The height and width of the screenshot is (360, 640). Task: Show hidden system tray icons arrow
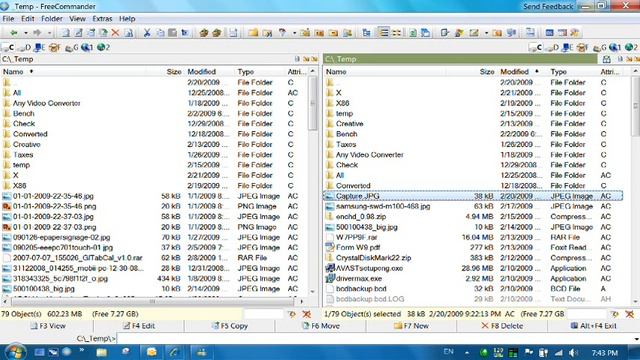(x=467, y=352)
